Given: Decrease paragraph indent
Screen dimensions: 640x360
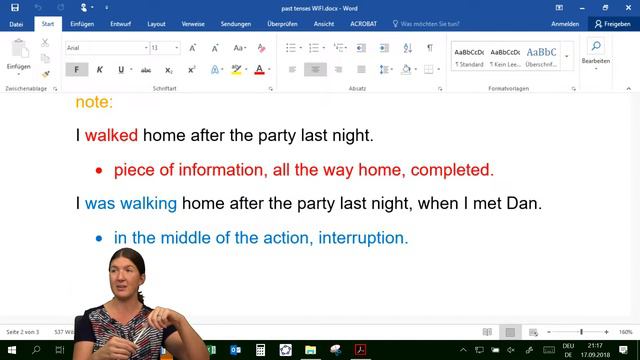Looking at the screenshot, I should [x=361, y=48].
